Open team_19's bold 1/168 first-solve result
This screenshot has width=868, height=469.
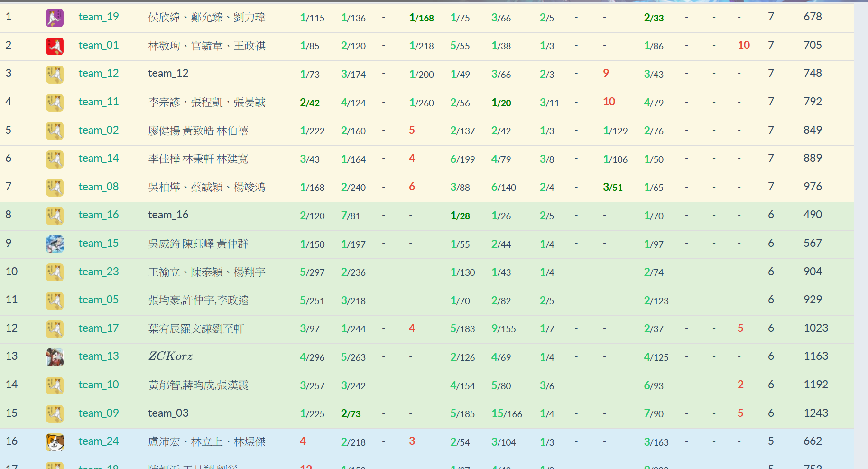click(422, 18)
